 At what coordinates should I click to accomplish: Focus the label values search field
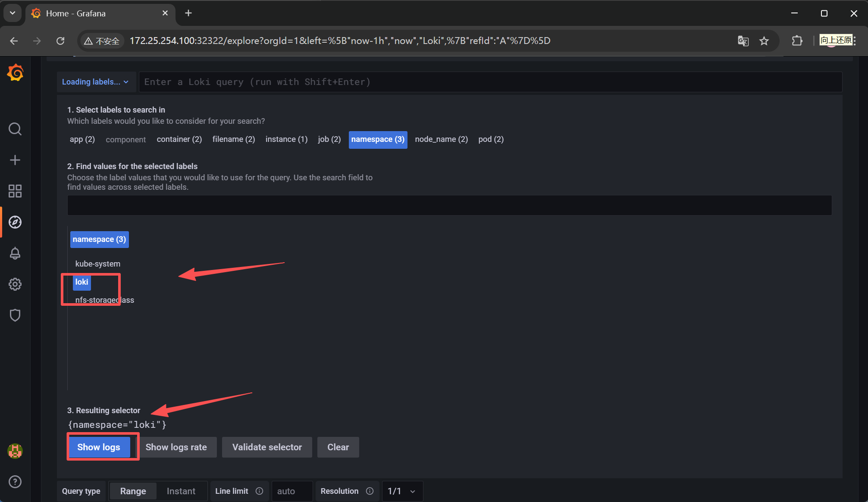pos(449,205)
